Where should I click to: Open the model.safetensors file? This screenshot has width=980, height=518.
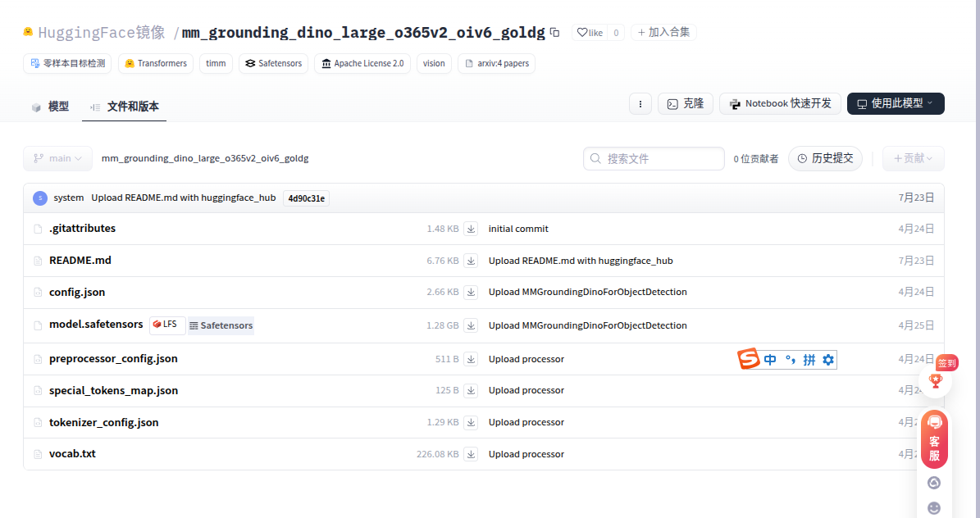click(96, 325)
